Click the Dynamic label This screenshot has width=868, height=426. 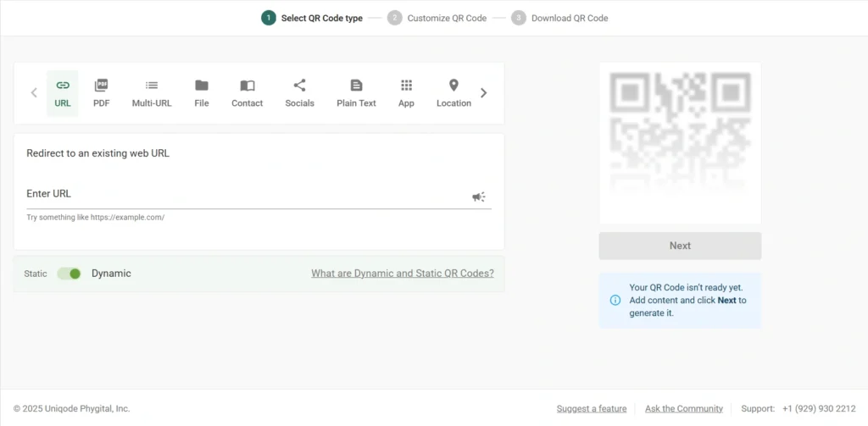[x=111, y=274]
